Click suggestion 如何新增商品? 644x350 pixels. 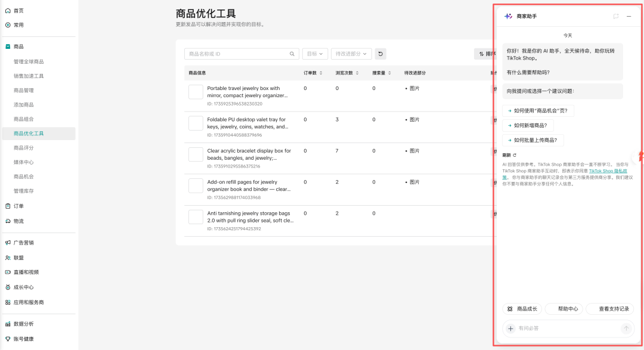(x=528, y=125)
